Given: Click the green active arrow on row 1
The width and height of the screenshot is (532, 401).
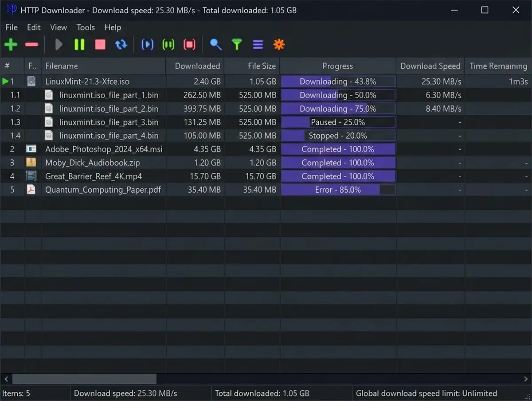Looking at the screenshot, I should 5,82.
